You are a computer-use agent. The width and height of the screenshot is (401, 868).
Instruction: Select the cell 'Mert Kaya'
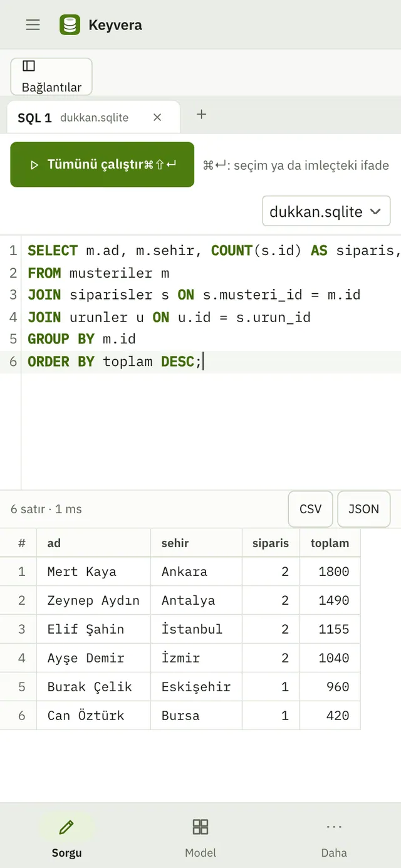[x=93, y=572]
